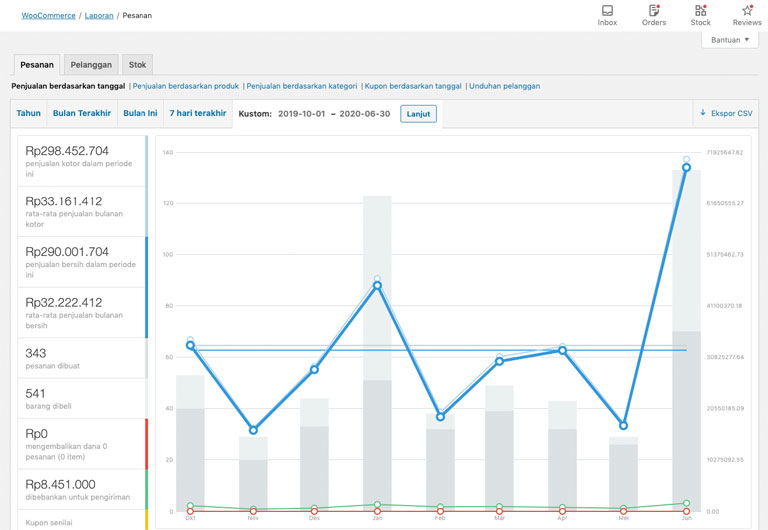The image size is (768, 530).
Task: Open the Orders activity icon
Action: [654, 15]
